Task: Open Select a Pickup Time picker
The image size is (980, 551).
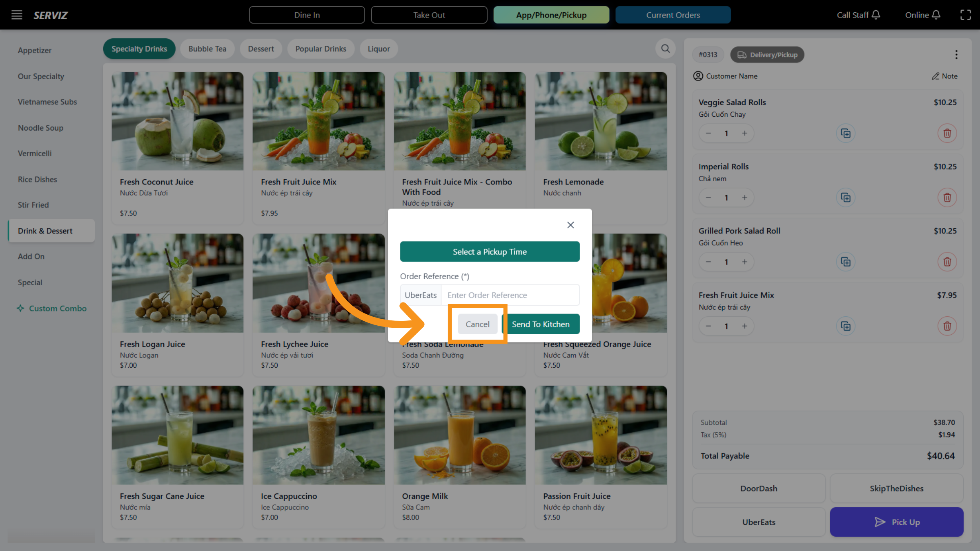Action: point(490,252)
